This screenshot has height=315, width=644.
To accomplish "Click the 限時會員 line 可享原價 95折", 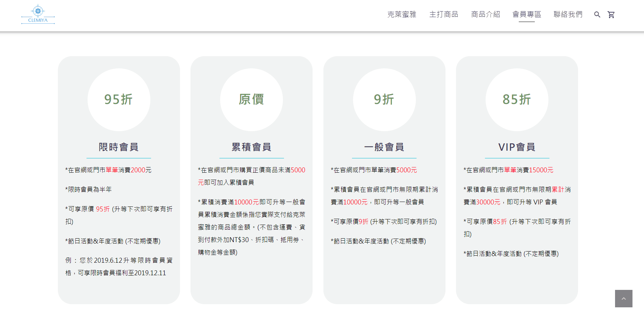I will click(x=88, y=209).
